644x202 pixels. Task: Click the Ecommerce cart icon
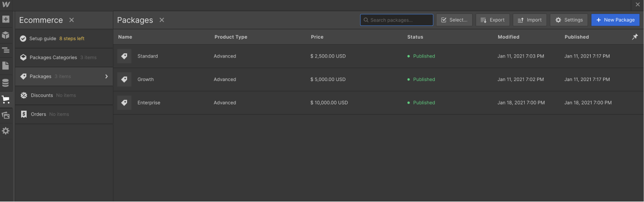[6, 99]
